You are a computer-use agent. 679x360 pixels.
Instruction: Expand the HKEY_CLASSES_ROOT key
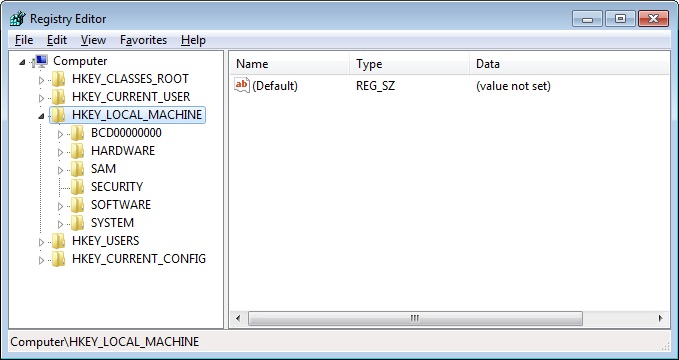42,80
